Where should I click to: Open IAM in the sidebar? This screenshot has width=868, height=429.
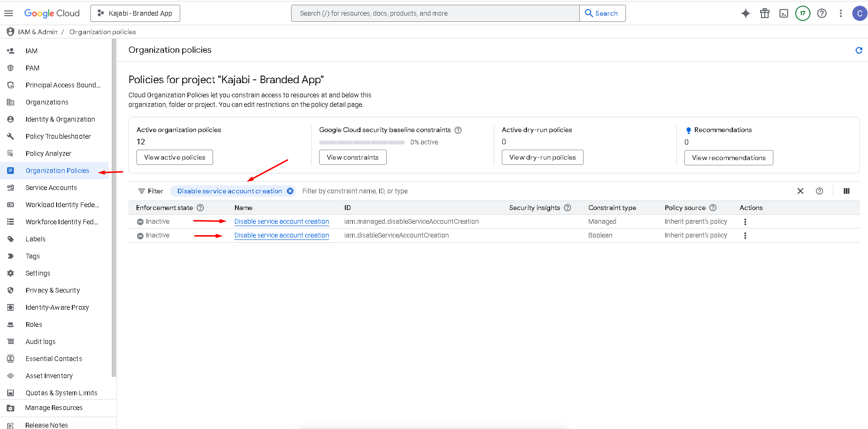pyautogui.click(x=55, y=51)
